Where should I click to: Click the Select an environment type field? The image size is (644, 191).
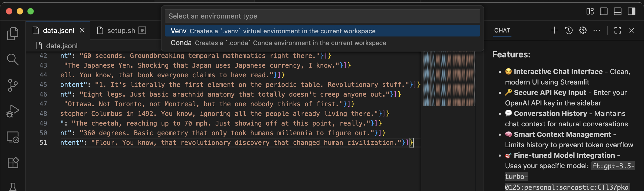click(x=322, y=16)
